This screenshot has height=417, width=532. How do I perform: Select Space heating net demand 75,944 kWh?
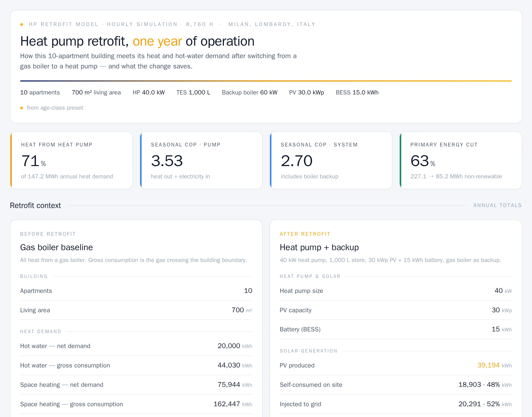coord(235,385)
